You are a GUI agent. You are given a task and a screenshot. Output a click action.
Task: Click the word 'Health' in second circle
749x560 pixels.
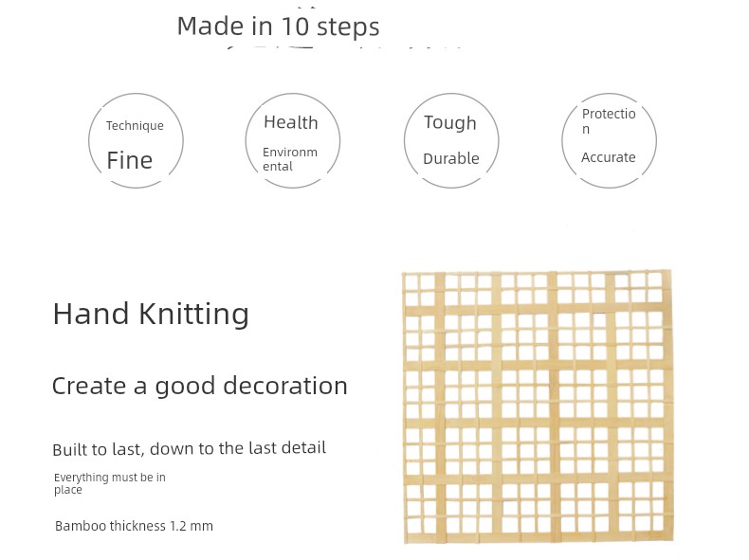tap(291, 122)
